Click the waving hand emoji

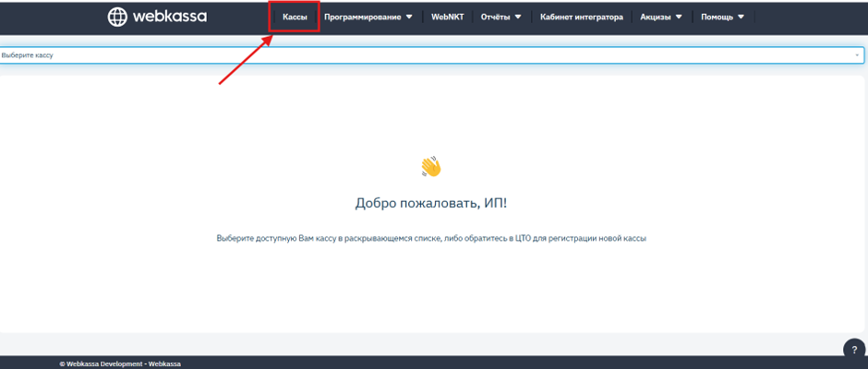(430, 167)
